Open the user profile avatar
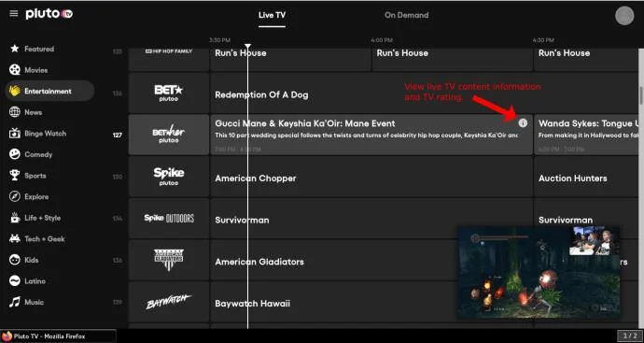Screen dimensions: 644x343 (x=624, y=15)
